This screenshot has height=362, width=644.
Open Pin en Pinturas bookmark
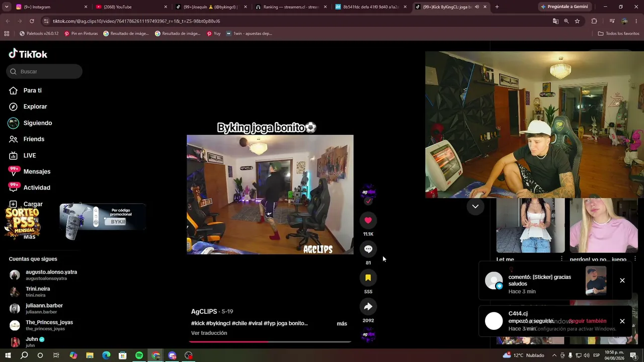[x=81, y=34]
